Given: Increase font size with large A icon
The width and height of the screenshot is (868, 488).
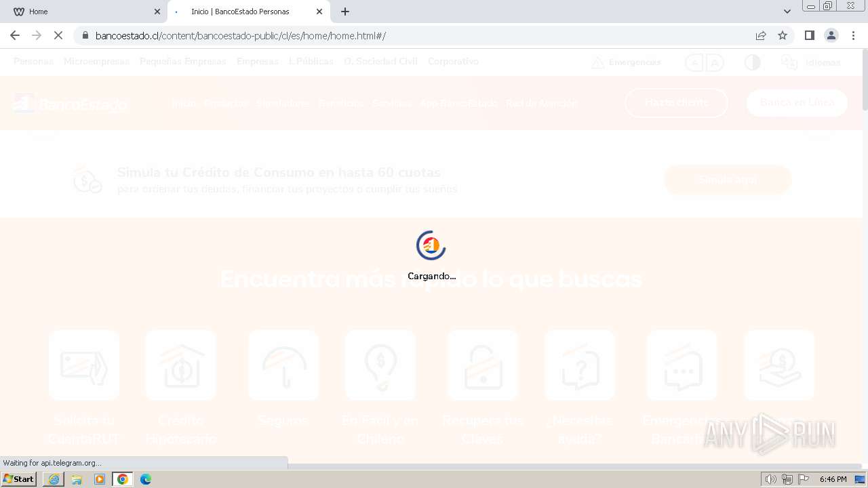Looking at the screenshot, I should [x=715, y=63].
